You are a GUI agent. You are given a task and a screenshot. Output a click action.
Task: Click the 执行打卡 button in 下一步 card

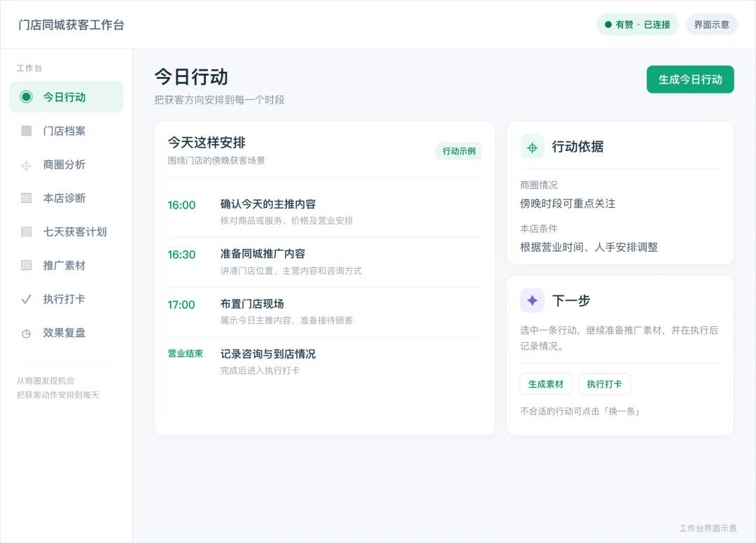point(605,384)
